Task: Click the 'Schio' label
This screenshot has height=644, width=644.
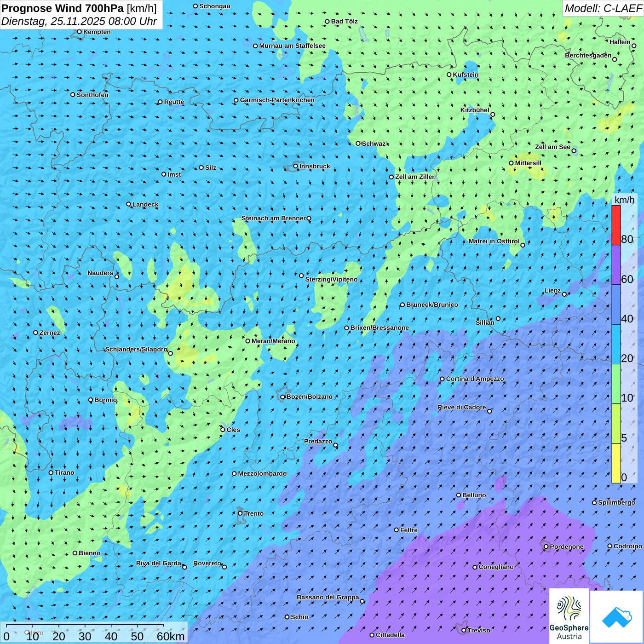Action: point(299,617)
